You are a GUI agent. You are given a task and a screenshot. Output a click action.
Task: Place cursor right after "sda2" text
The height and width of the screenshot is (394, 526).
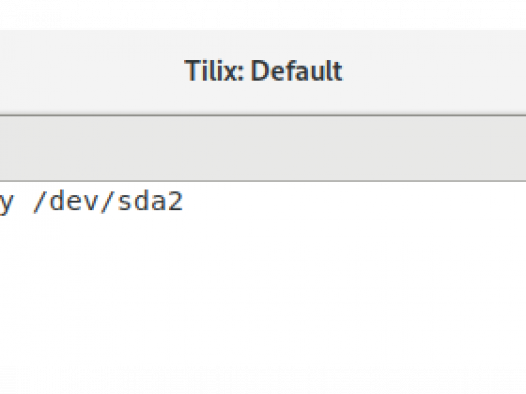[184, 202]
